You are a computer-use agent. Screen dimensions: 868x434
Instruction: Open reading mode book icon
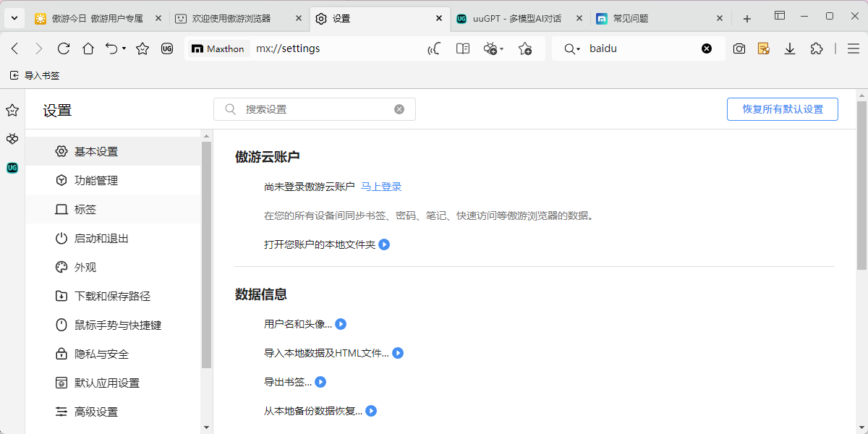462,48
